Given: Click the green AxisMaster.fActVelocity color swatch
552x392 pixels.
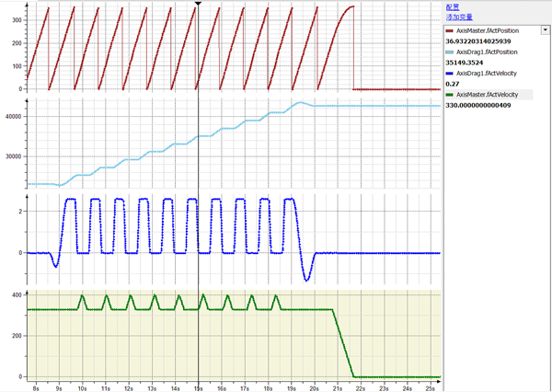Looking at the screenshot, I should [x=451, y=95].
